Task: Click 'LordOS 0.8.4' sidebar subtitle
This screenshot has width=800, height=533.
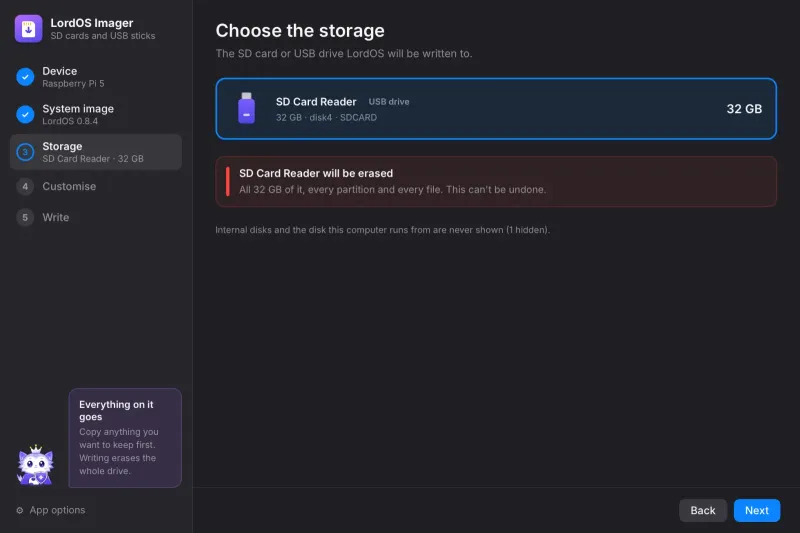Action: click(70, 121)
